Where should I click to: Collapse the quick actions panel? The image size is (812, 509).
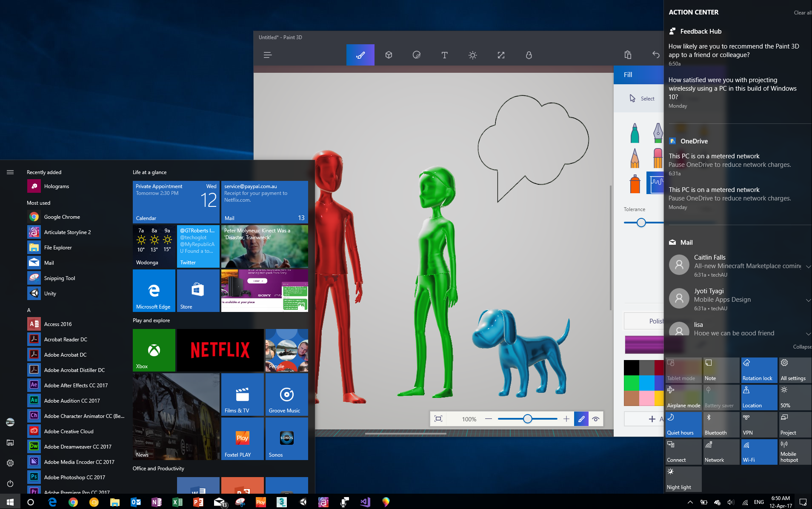point(801,346)
